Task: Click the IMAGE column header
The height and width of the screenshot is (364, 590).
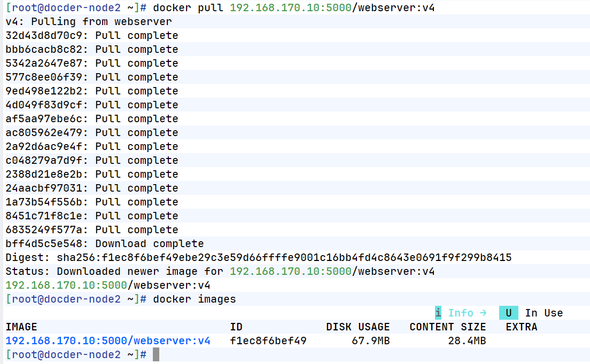Action: (21, 327)
